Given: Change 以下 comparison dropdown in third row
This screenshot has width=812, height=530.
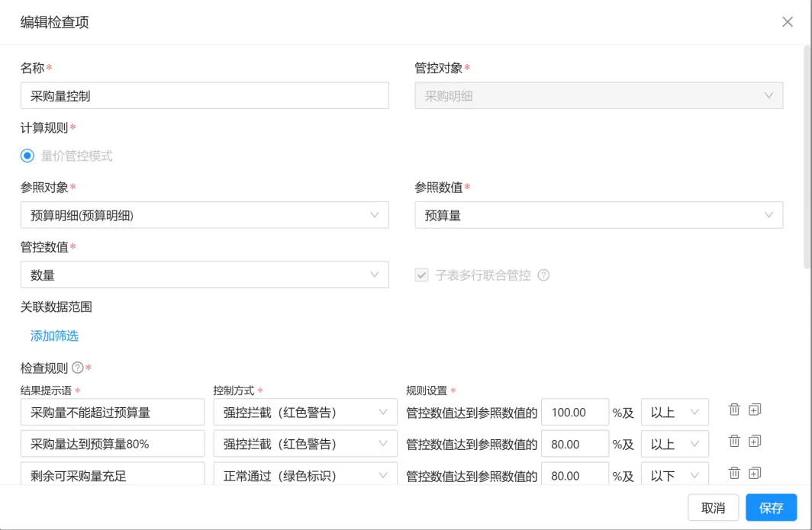Looking at the screenshot, I should coord(675,475).
